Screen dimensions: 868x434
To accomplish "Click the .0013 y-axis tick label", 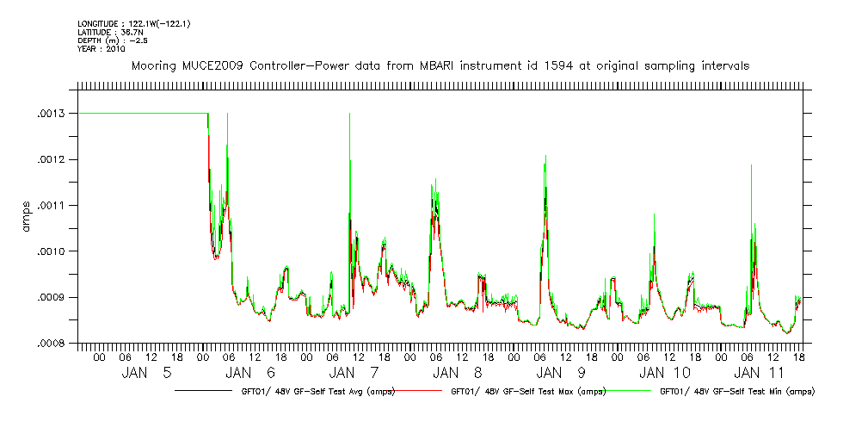I will (x=53, y=114).
